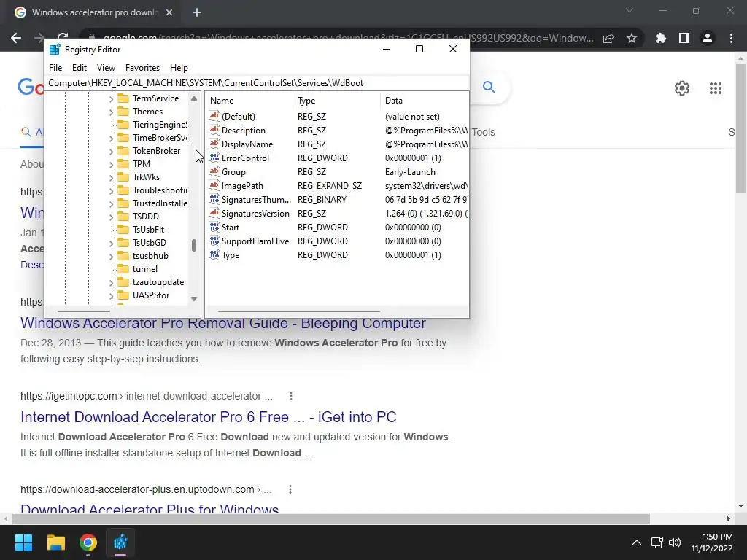Click the ImagePath value icon
This screenshot has width=747, height=560.
(214, 185)
